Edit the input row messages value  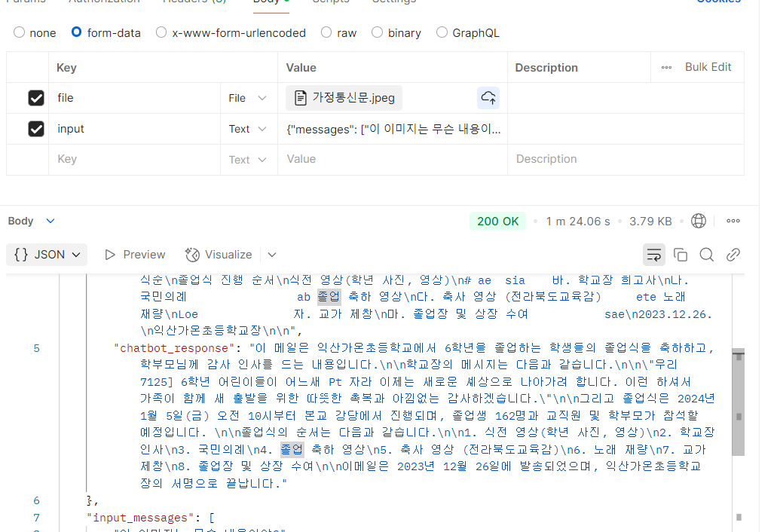[393, 130]
